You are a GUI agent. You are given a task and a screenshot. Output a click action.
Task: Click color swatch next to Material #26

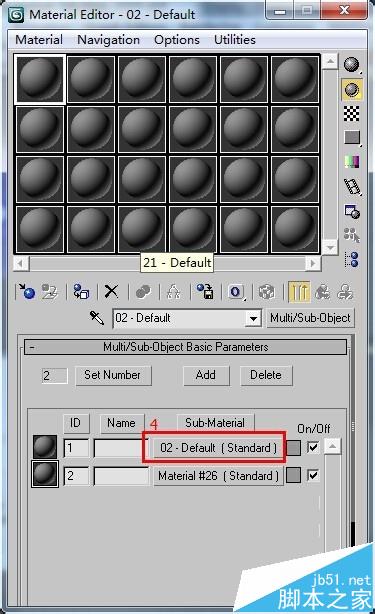tap(294, 476)
